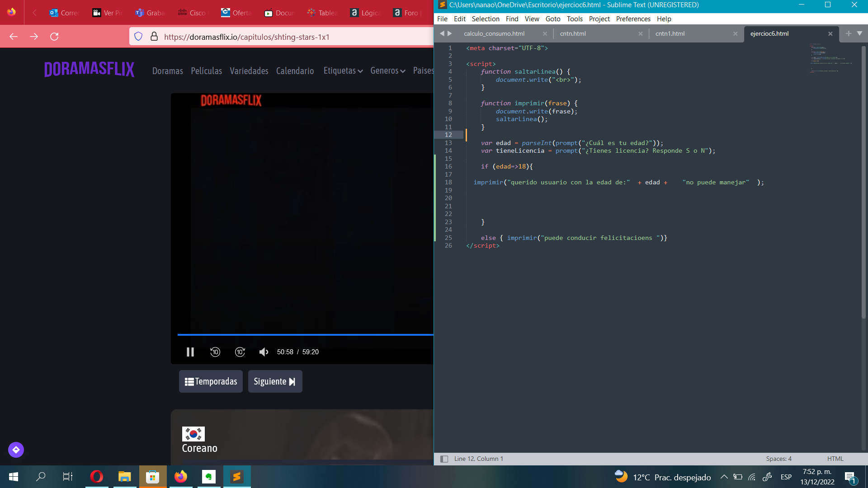Open the Selection menu in Sublime Text
The height and width of the screenshot is (488, 868).
486,19
